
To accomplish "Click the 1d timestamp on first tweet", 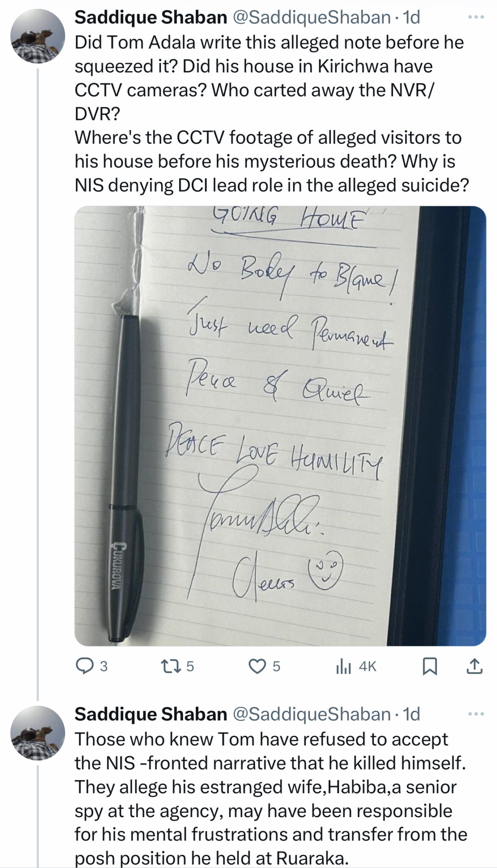I will [x=411, y=18].
